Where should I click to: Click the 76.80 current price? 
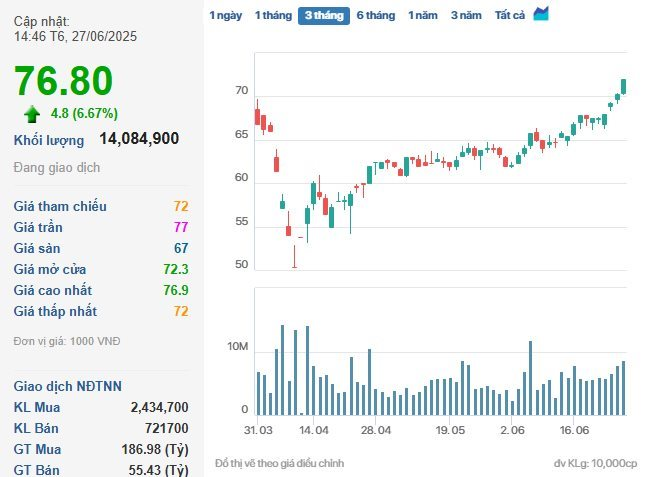[x=64, y=82]
